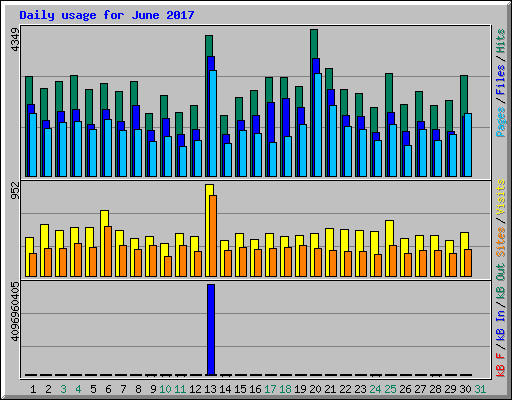Click the 'Hits' legend label
This screenshot has height=400, width=512.
tap(500, 41)
